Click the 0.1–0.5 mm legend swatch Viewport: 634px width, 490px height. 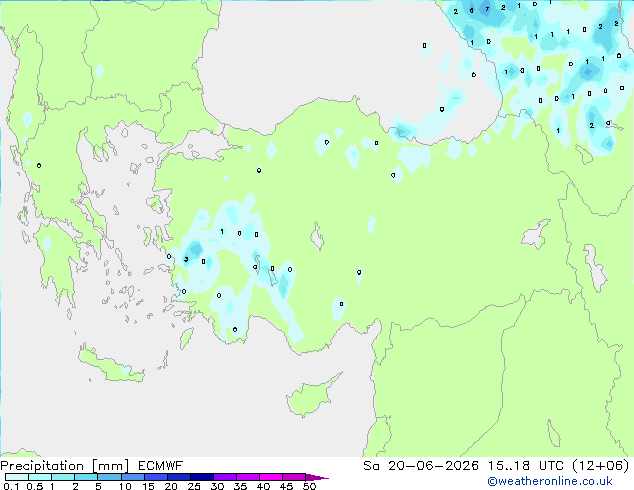(x=17, y=477)
